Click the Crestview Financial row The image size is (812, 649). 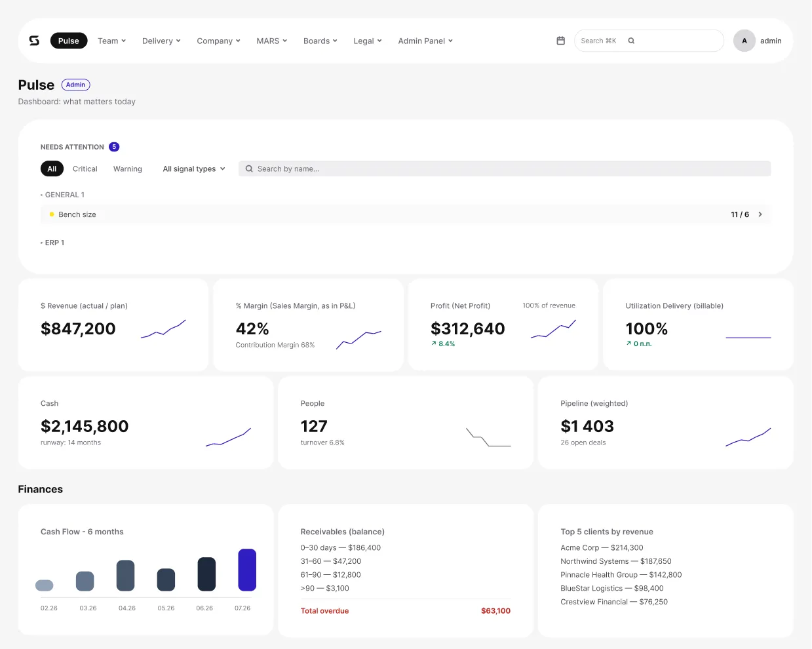pos(614,602)
